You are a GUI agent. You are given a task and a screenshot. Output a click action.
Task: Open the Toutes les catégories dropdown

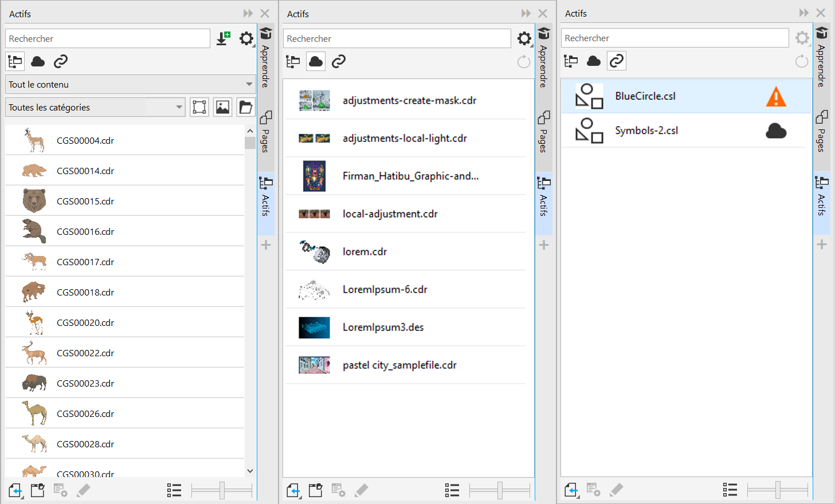(x=179, y=107)
